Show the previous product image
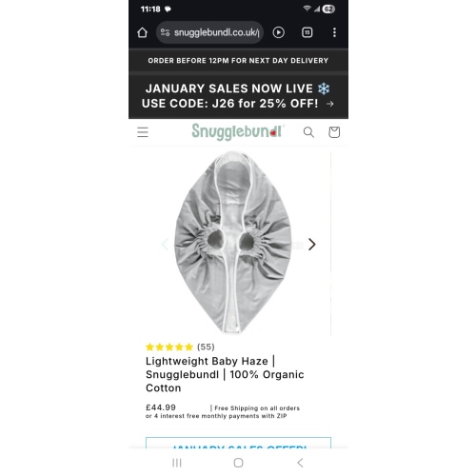The width and height of the screenshot is (476, 476). pyautogui.click(x=165, y=245)
